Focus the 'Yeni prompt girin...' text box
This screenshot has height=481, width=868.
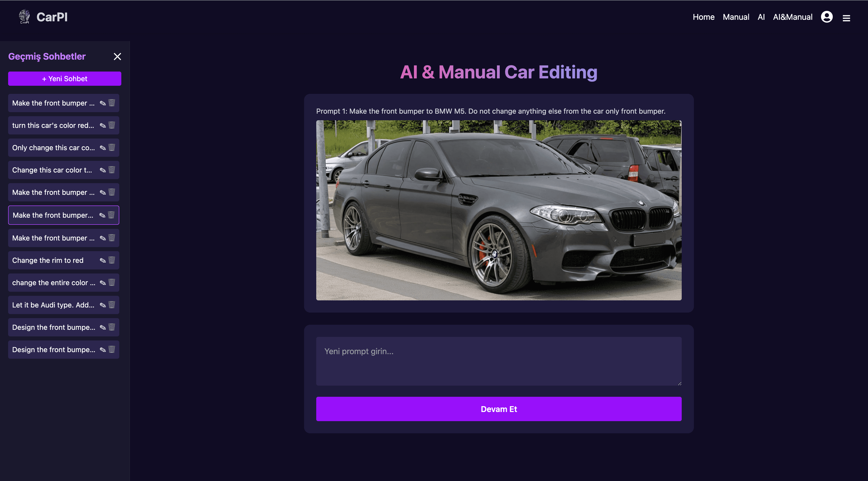499,361
